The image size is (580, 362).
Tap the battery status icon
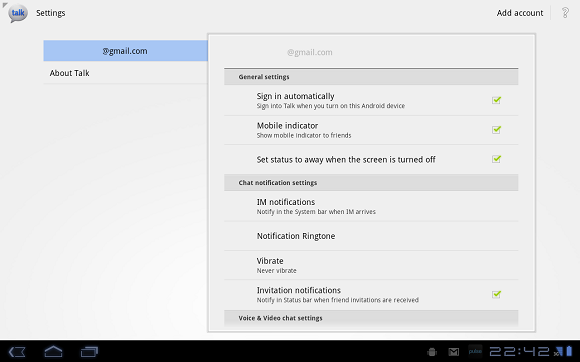569,351
